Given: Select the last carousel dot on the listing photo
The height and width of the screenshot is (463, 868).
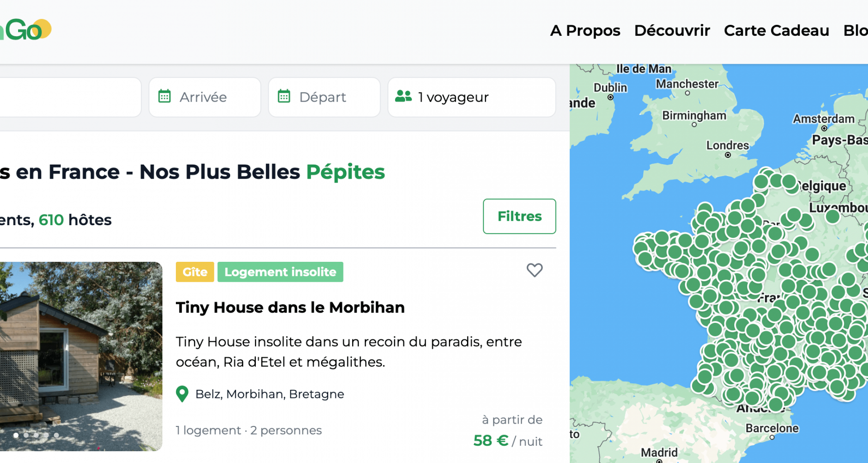Looking at the screenshot, I should pos(57,435).
